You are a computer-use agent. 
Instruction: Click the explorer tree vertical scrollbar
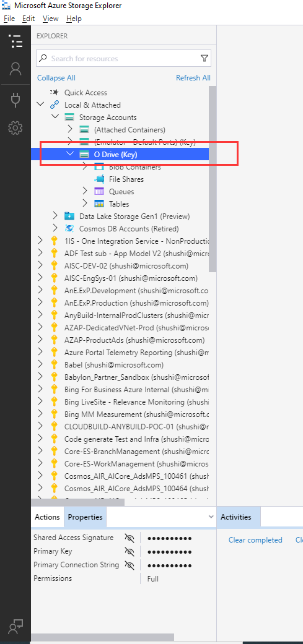click(212, 179)
